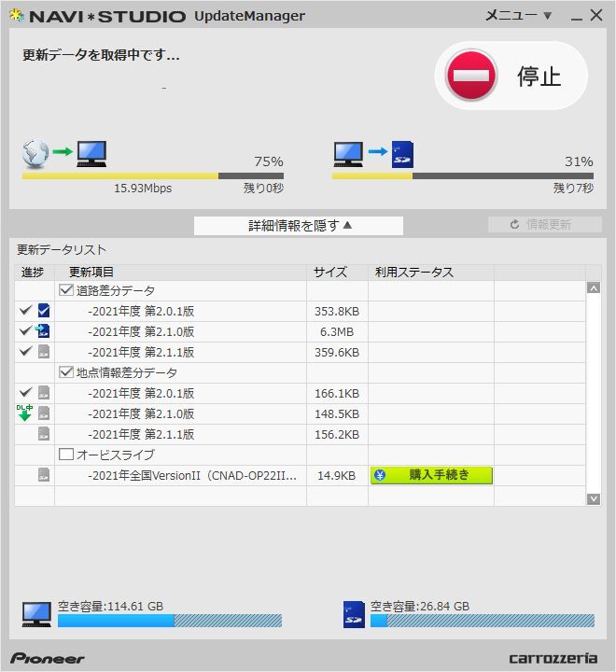Click the 情報更新 refresh button

545,224
